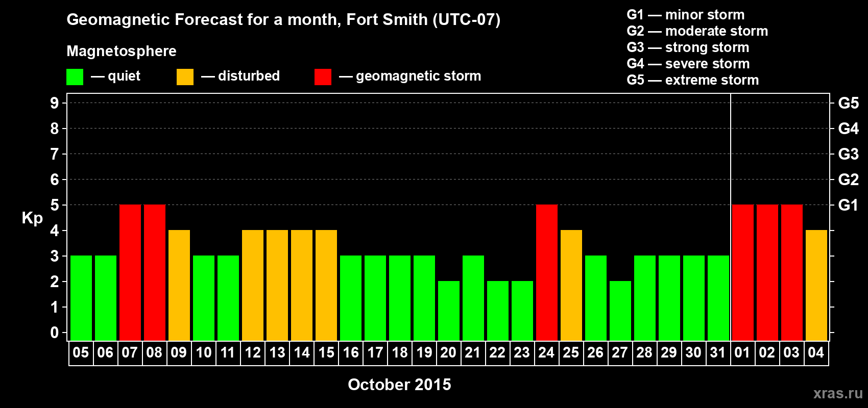This screenshot has width=868, height=408.
Task: Select the orange bar for November 04
Action: pos(816,286)
